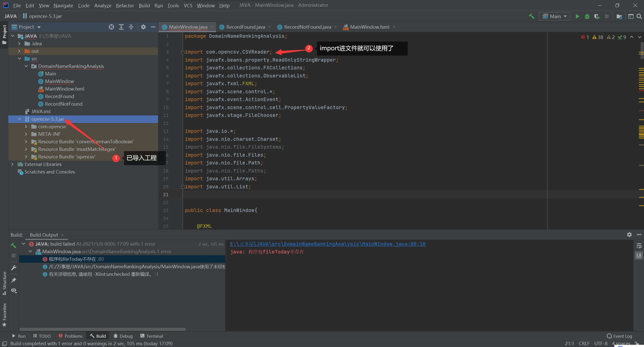Open the Event Log button

coord(619,336)
